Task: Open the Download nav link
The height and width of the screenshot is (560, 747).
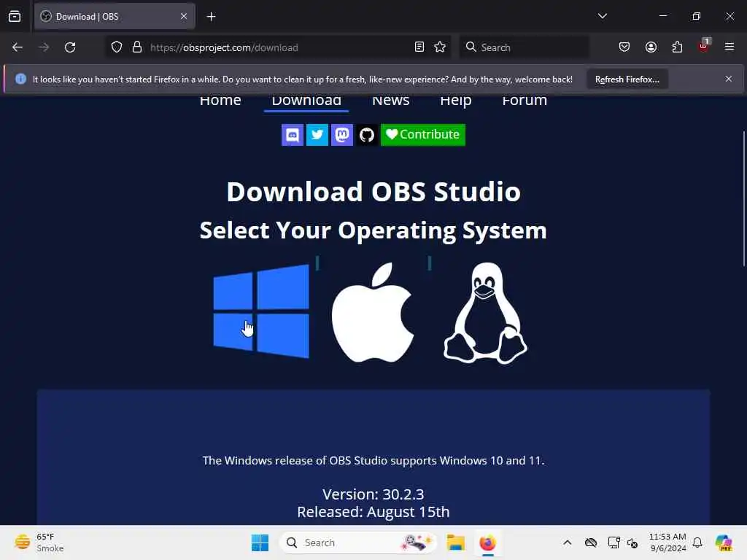Action: point(306,101)
